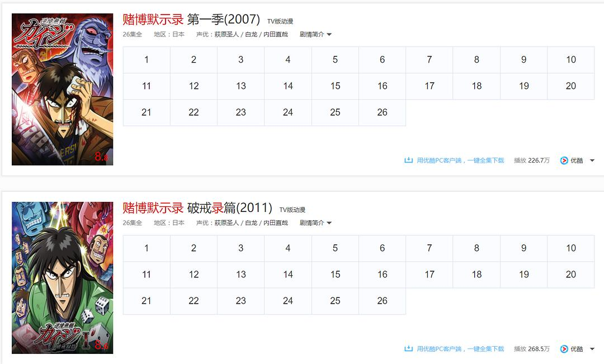Play episode 10 of 破戒录篇

[x=570, y=248]
